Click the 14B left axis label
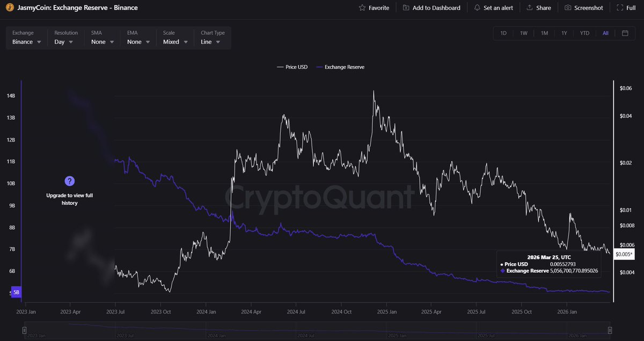 11,96
